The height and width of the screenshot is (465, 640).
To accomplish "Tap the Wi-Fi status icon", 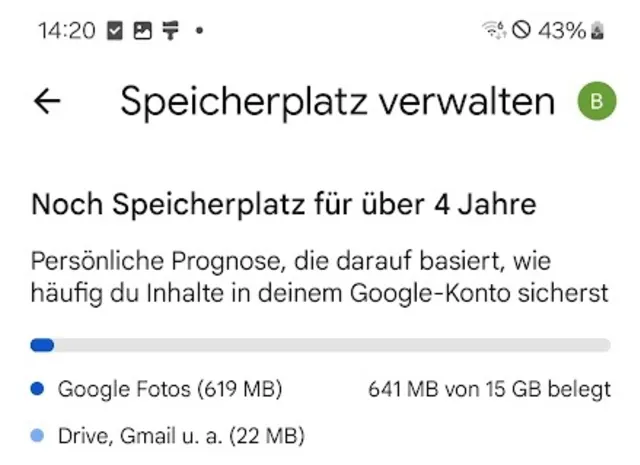I will 494,31.
